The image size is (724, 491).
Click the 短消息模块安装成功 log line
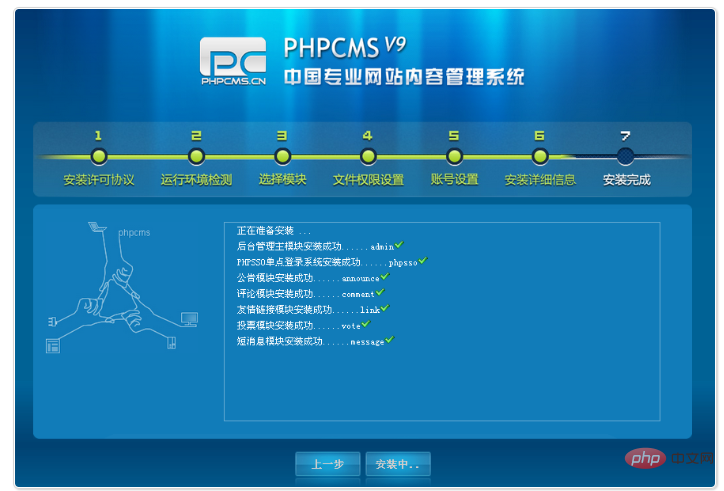(x=315, y=341)
